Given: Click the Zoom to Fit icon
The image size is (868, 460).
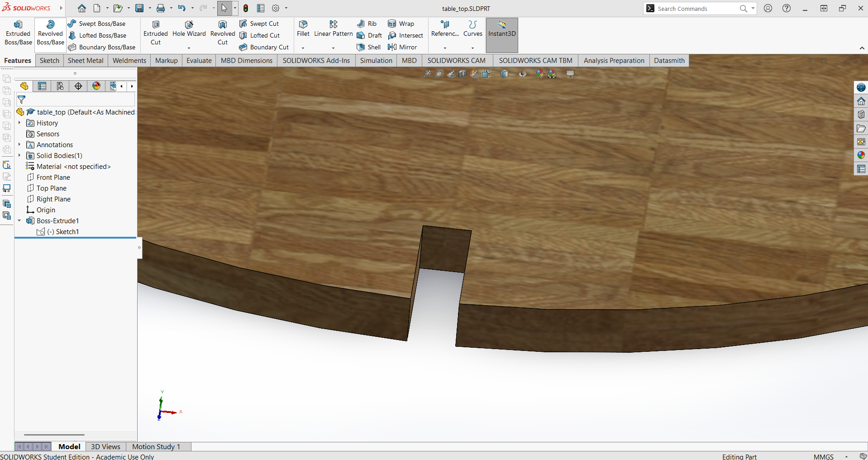Looking at the screenshot, I should pos(427,74).
